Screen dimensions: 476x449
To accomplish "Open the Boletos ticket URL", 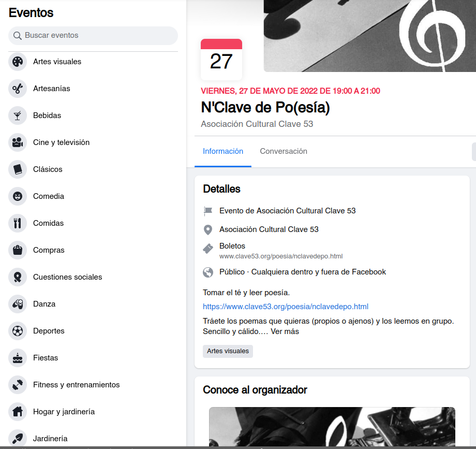I will coord(281,256).
